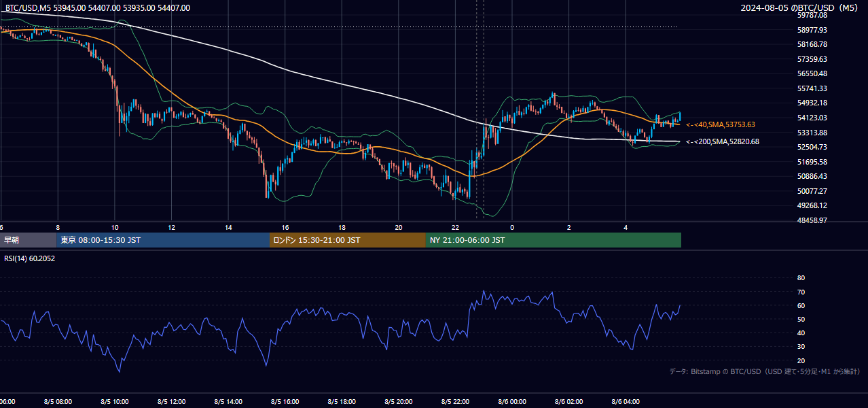Click RSI axis level 50

pyautogui.click(x=801, y=319)
